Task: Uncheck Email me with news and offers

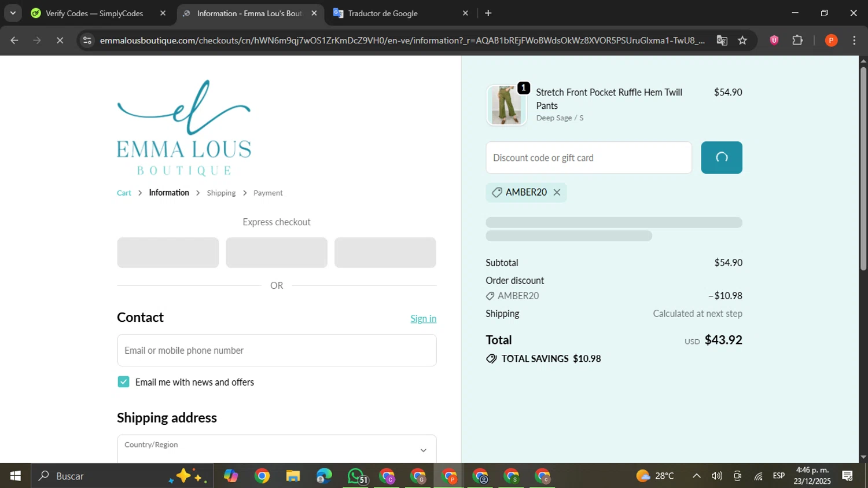Action: click(x=123, y=382)
